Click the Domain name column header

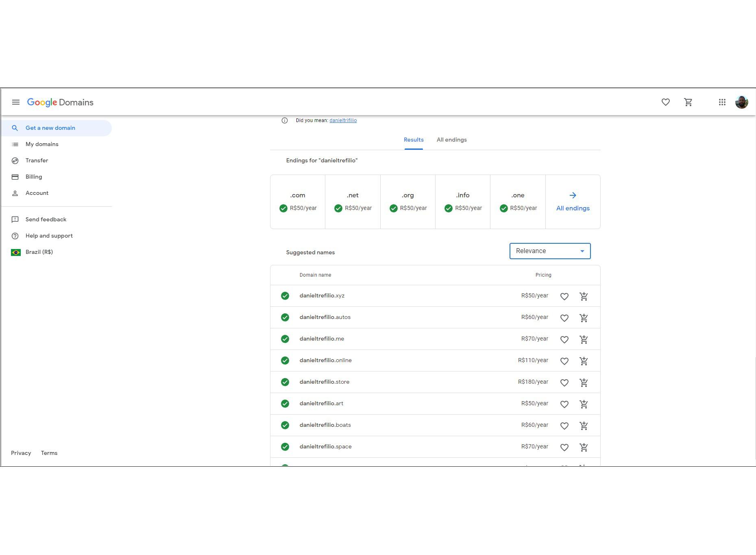point(315,275)
